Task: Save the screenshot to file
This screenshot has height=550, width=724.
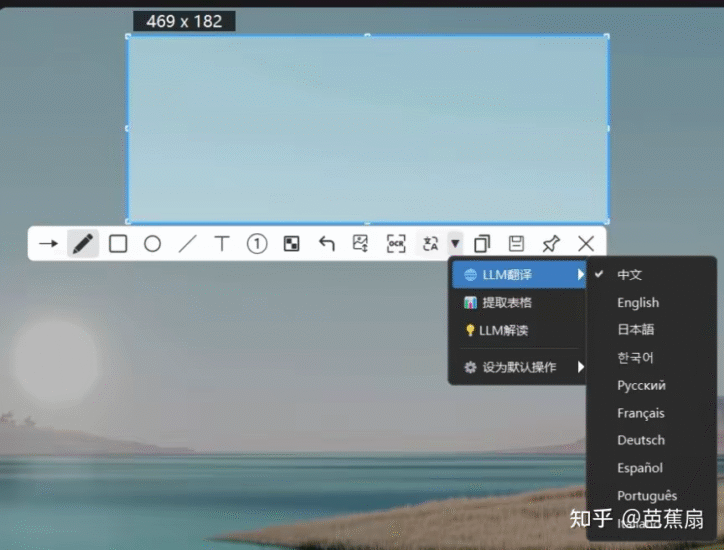Action: [x=516, y=243]
